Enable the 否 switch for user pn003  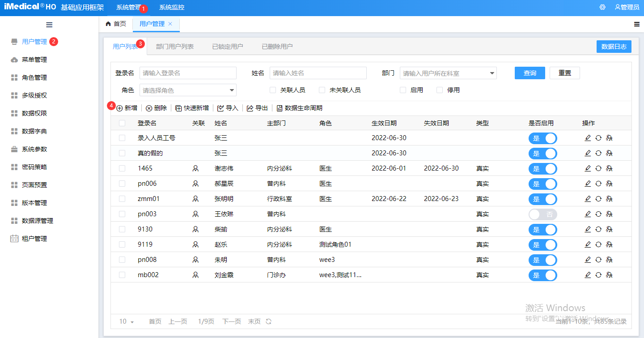(543, 214)
